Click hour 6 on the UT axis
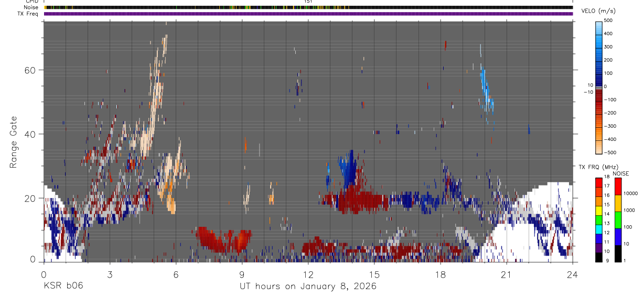This screenshot has width=644, height=297. tap(176, 275)
